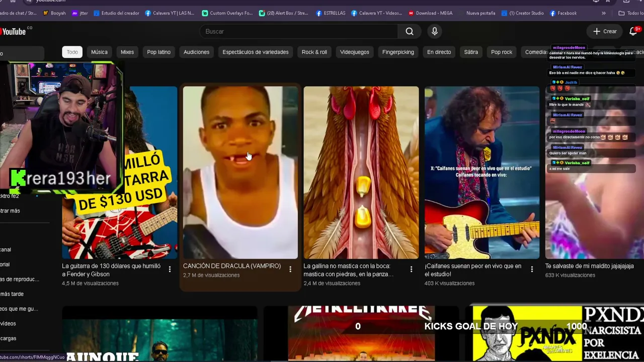
Task: Open the Calavera YT | LAS N... bookmark
Action: click(170, 13)
